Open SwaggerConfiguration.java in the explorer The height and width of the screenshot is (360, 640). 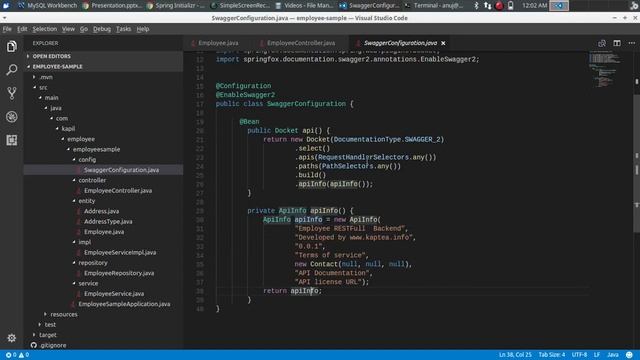[121, 170]
